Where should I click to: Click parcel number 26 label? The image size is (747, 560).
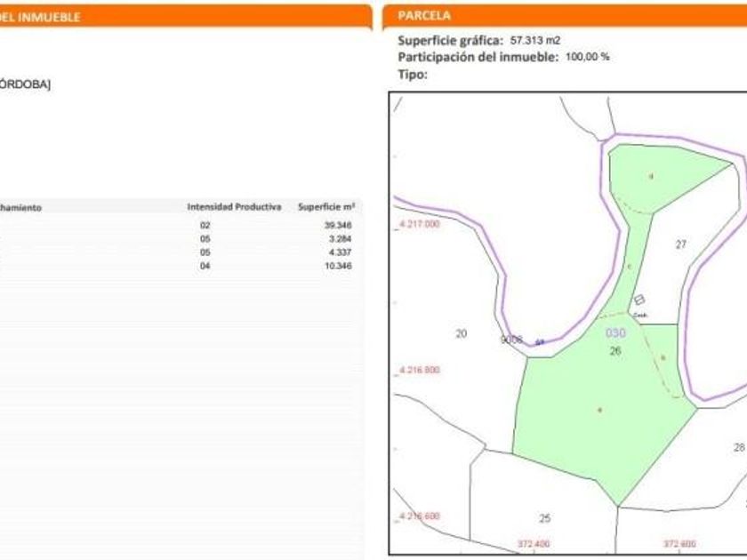coord(615,351)
